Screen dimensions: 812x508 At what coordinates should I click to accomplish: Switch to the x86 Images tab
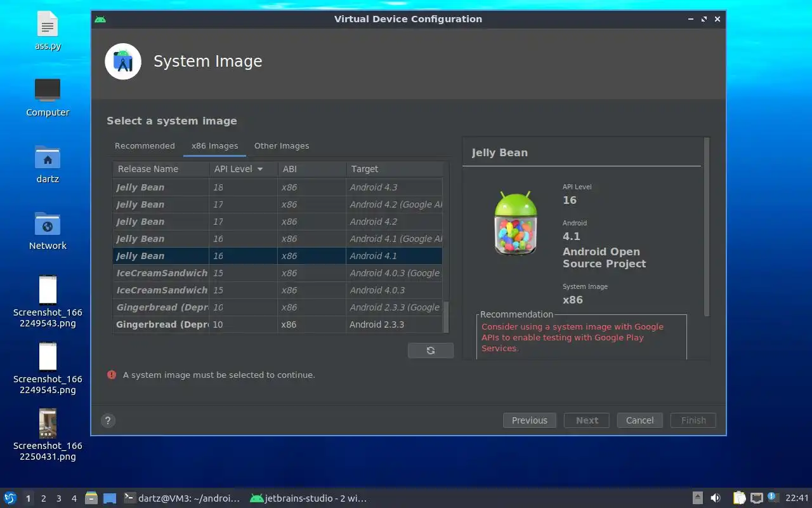[215, 145]
